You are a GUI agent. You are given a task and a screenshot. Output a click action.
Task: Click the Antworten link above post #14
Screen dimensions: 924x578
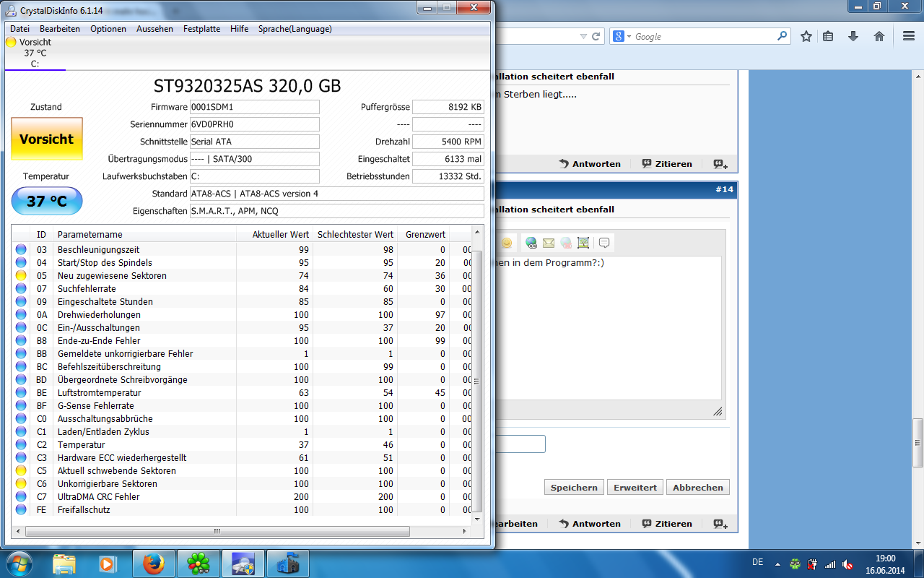coord(590,164)
